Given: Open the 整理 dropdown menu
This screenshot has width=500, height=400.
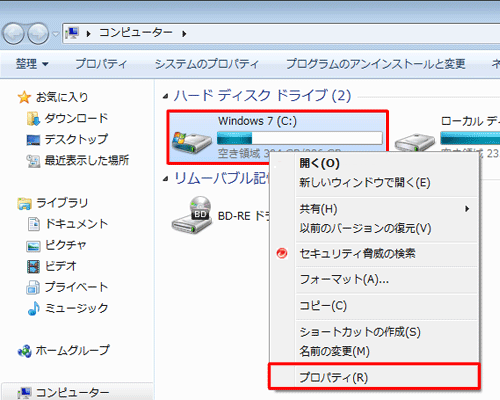Looking at the screenshot, I should pyautogui.click(x=32, y=63).
